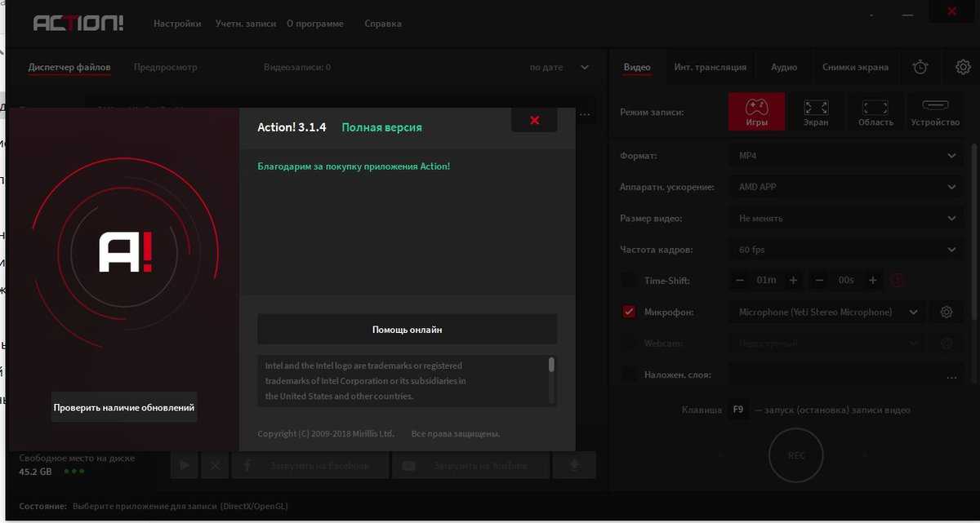Open the file manager ellipsis menu
Viewport: 980px width, 523px height.
[585, 114]
